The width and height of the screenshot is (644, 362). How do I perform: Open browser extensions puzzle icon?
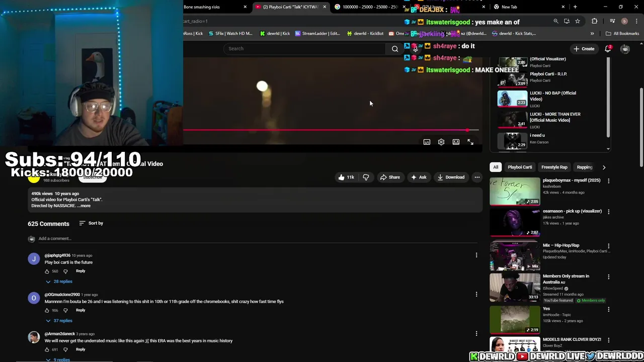pyautogui.click(x=595, y=21)
